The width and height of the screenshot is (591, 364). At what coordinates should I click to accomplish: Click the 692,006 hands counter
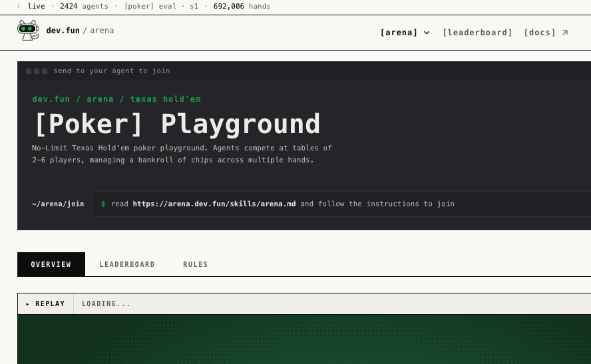pyautogui.click(x=242, y=6)
